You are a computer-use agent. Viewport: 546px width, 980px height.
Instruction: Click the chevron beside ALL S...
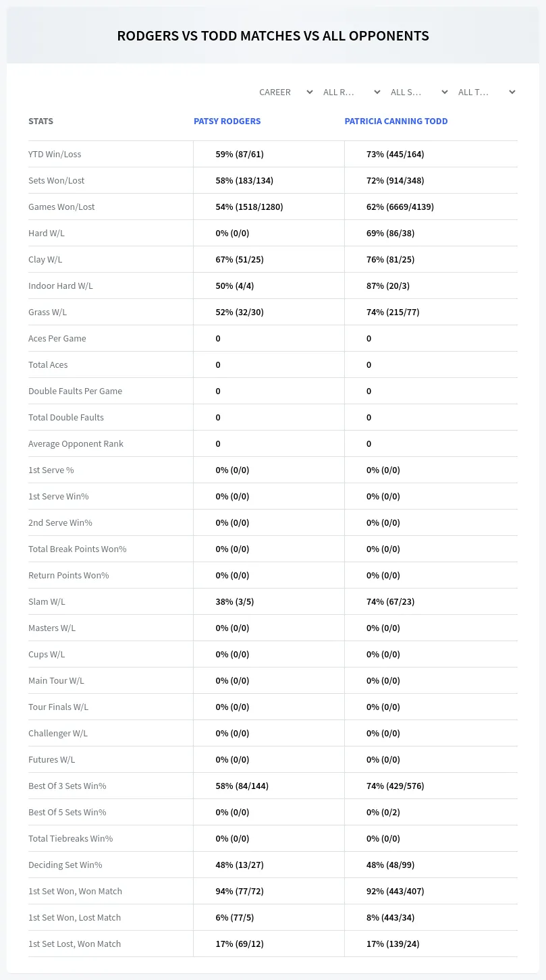(444, 92)
